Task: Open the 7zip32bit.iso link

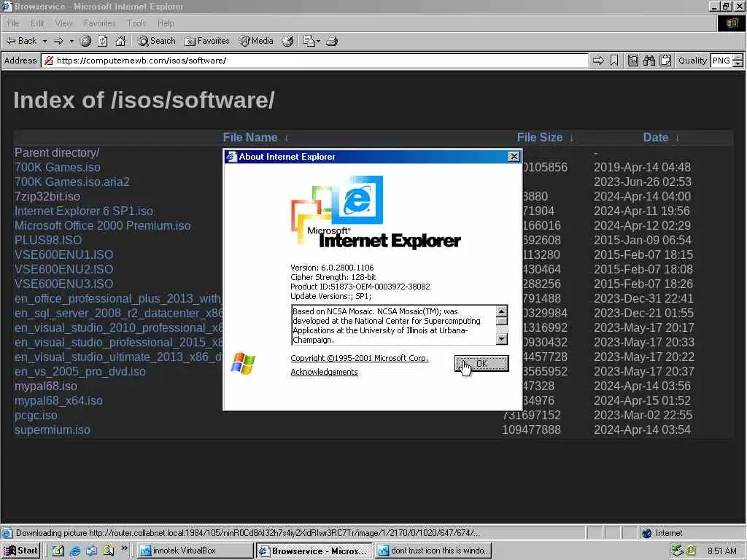Action: click(47, 196)
